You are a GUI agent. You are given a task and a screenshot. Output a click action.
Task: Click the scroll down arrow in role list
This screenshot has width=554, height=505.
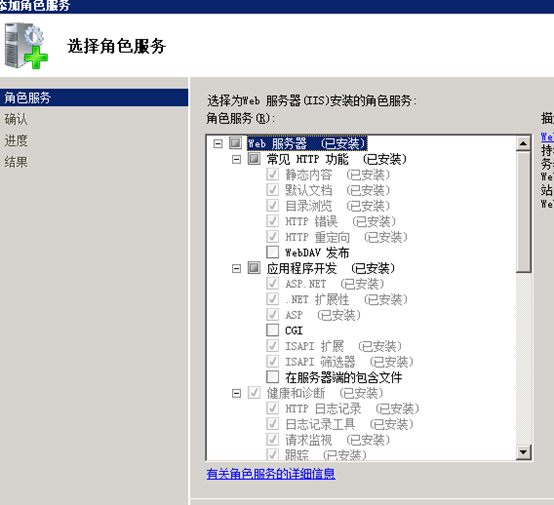tap(523, 452)
